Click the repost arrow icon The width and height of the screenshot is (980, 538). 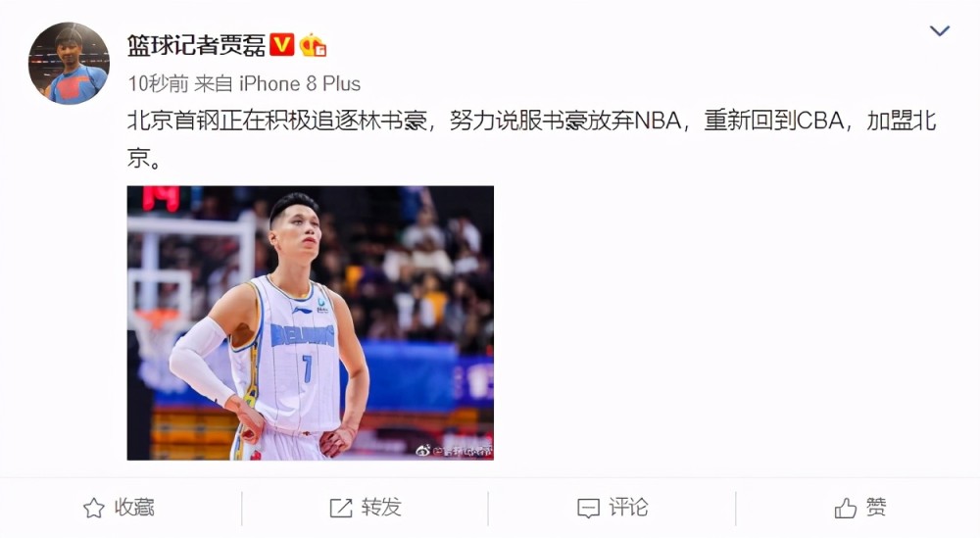point(341,508)
